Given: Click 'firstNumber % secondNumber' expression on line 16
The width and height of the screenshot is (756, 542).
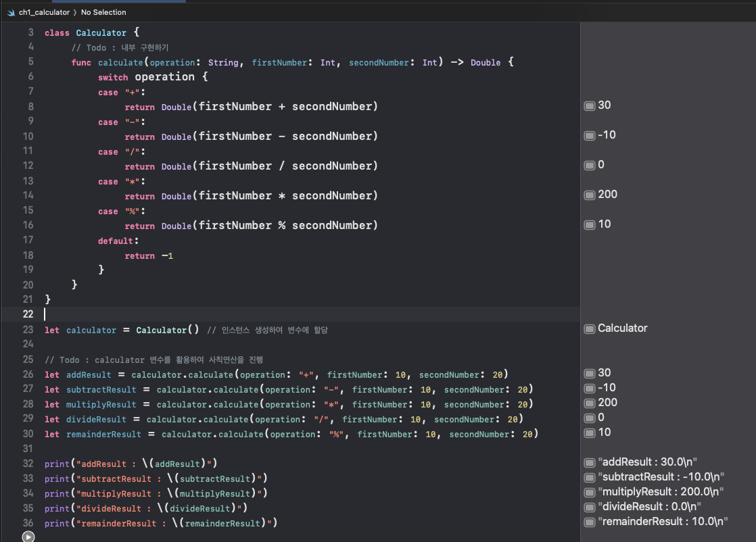Looking at the screenshot, I should click(283, 226).
